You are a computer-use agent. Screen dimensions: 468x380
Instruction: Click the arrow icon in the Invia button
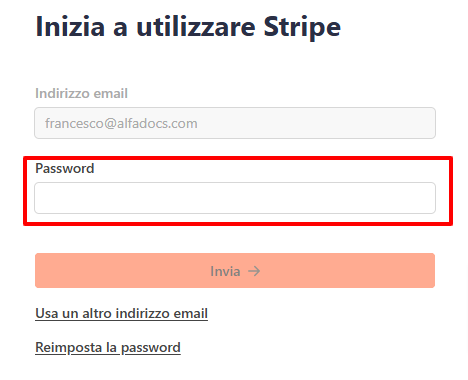click(254, 271)
